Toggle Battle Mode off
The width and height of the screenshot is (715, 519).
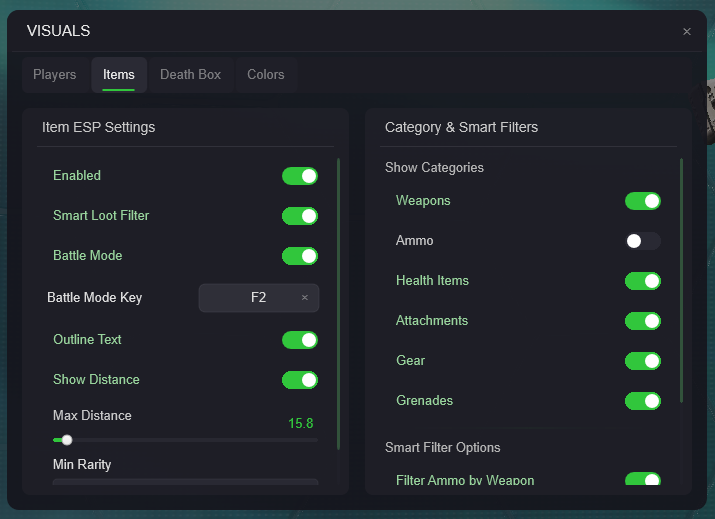[299, 256]
